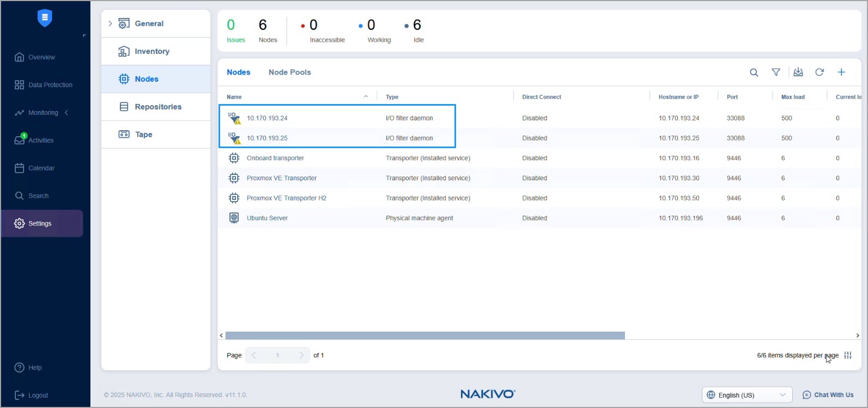Screen dimensions: 868x408
Task: Filter by Issues count
Action: (x=235, y=31)
